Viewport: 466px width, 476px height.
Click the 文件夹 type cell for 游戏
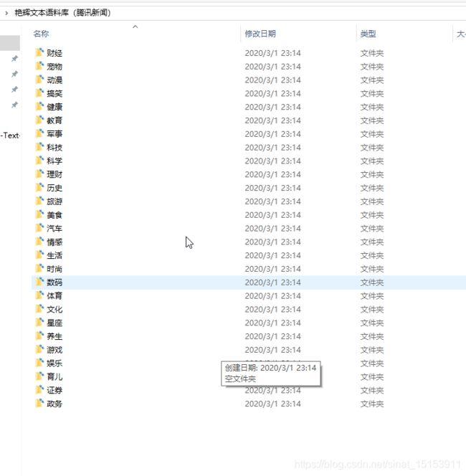point(372,350)
